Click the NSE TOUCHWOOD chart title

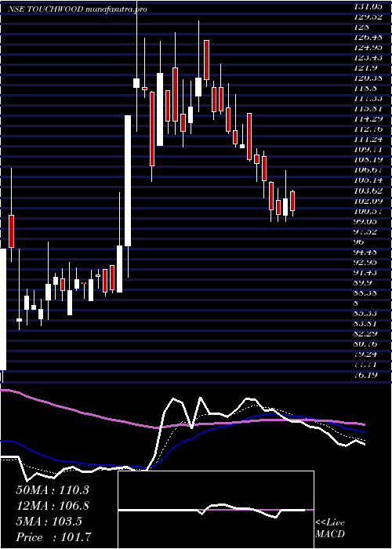pos(78,9)
